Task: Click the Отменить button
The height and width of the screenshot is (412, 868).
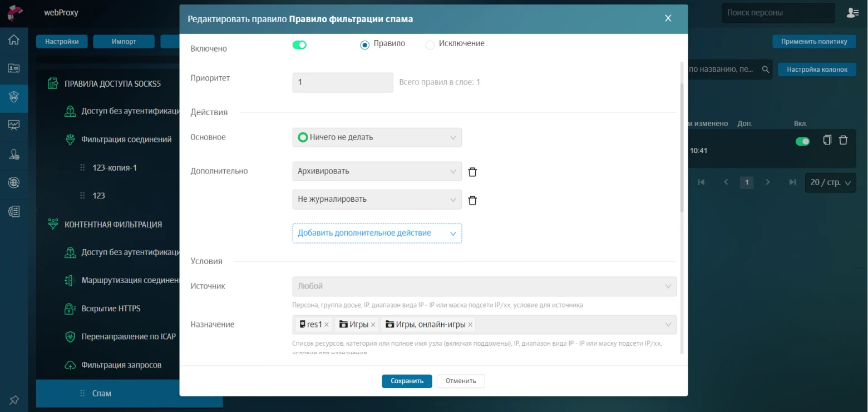Action: point(461,381)
